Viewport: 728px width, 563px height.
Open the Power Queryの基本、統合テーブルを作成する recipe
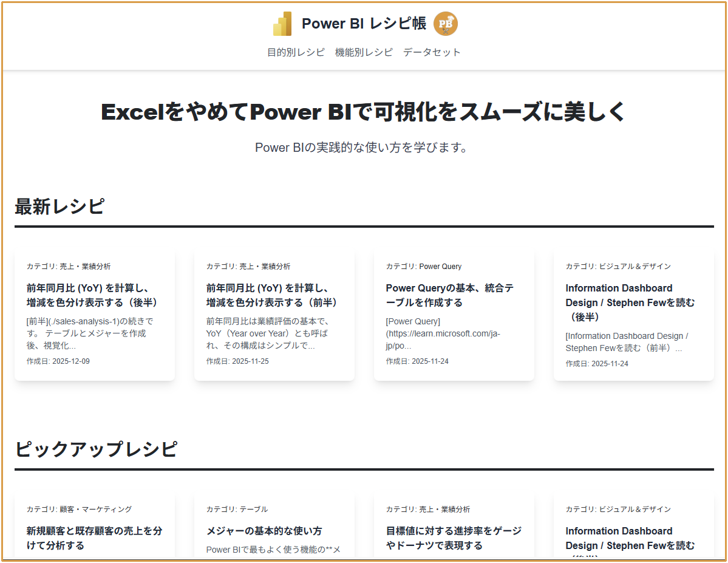tap(451, 295)
